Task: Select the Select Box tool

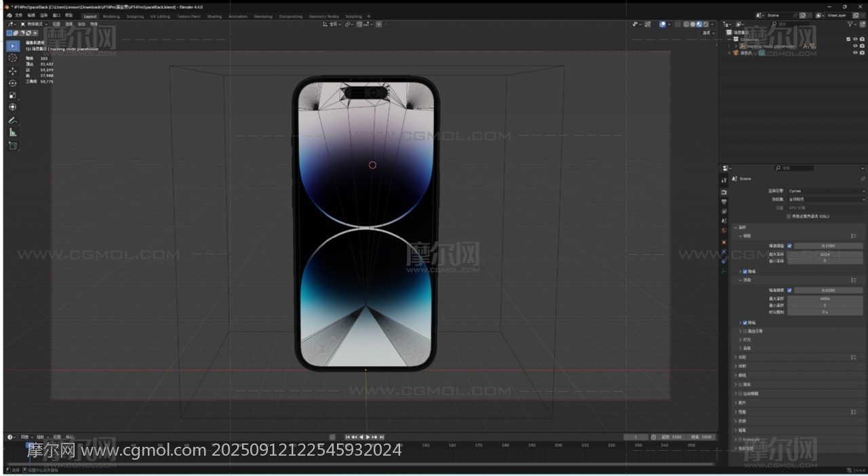Action: point(13,46)
